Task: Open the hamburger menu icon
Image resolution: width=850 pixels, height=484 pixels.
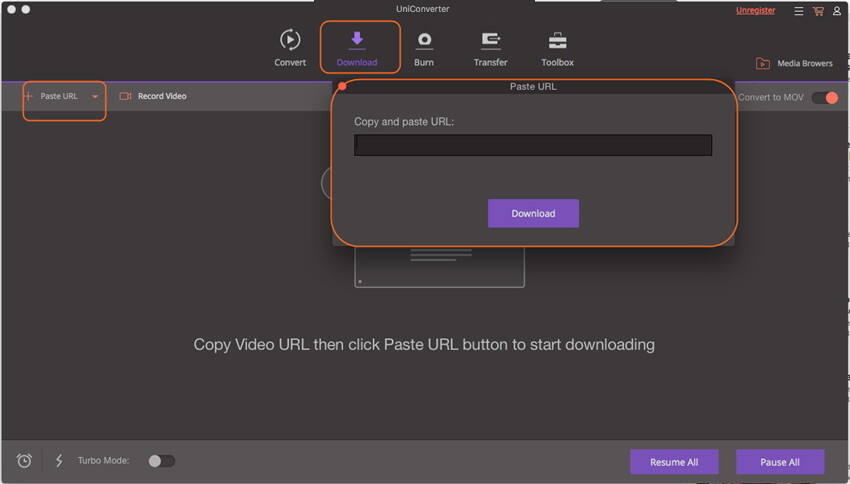Action: pos(799,11)
